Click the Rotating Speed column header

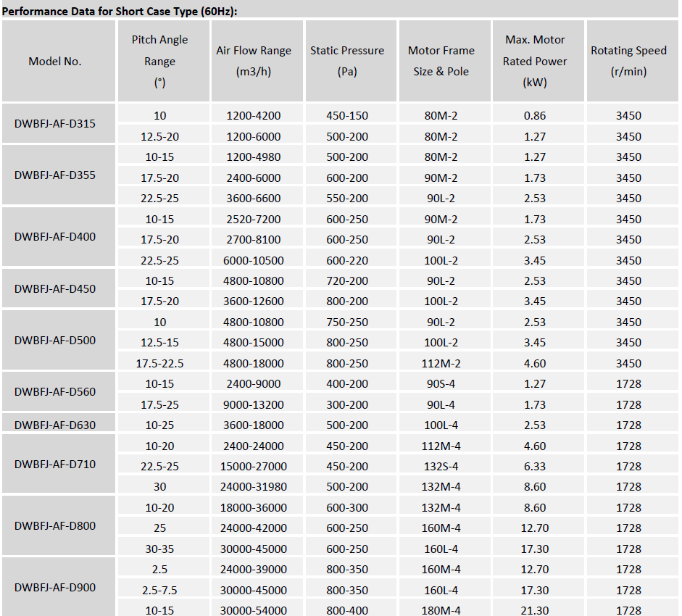(x=628, y=62)
